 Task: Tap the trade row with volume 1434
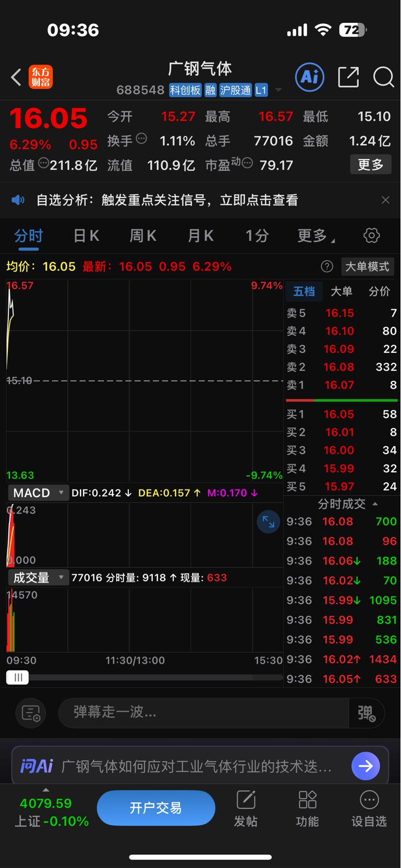[342, 659]
